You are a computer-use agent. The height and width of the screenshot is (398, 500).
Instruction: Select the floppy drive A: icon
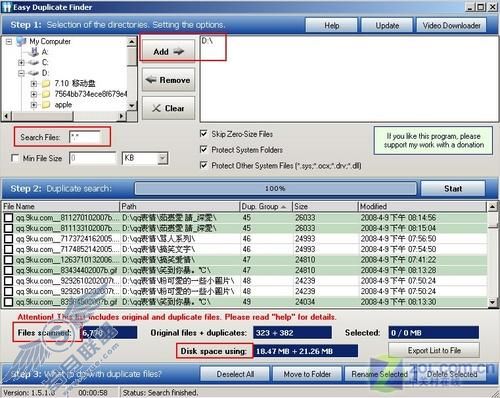(x=34, y=52)
